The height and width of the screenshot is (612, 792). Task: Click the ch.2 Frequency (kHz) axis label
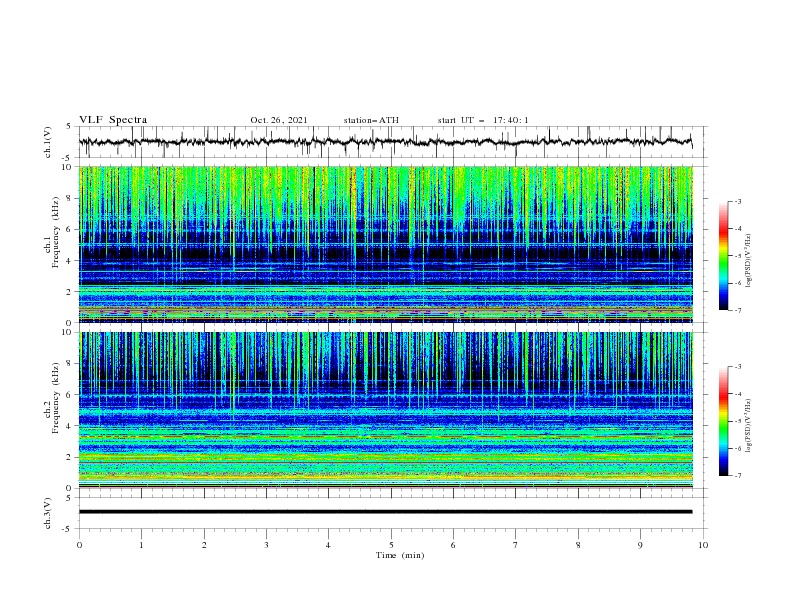52,398
